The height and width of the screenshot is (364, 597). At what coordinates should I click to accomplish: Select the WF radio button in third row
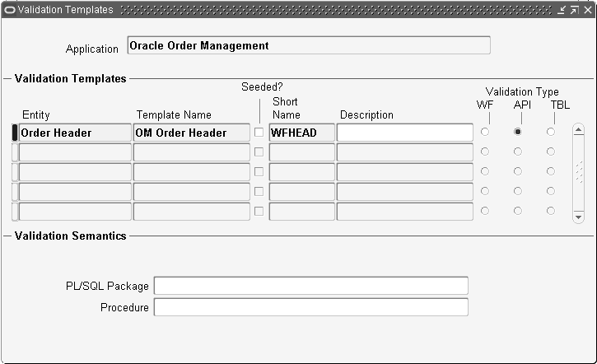click(x=485, y=171)
